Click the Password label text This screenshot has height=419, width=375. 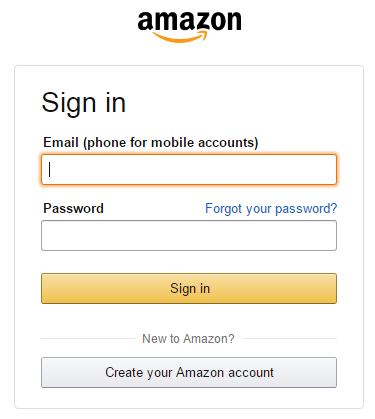[73, 209]
